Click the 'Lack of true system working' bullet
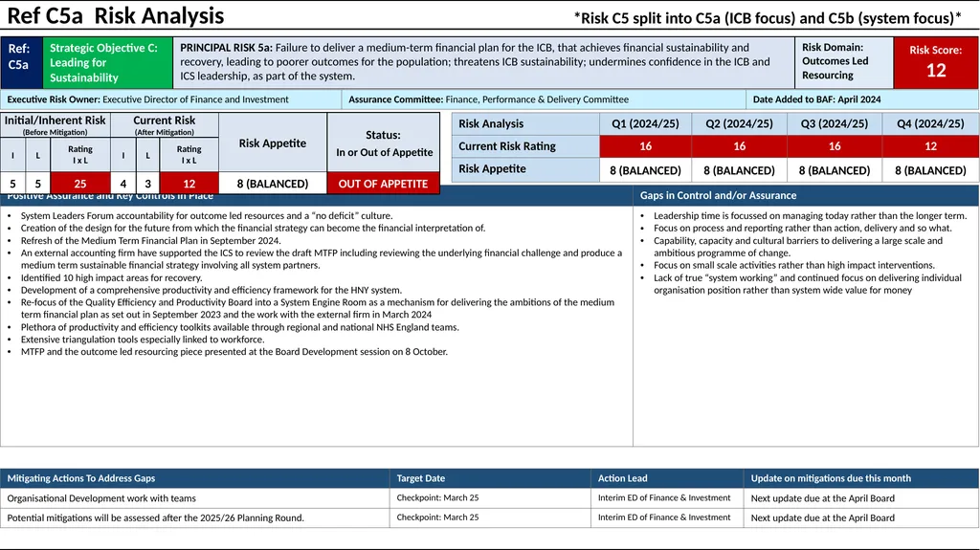The width and height of the screenshot is (980, 550). coord(808,284)
